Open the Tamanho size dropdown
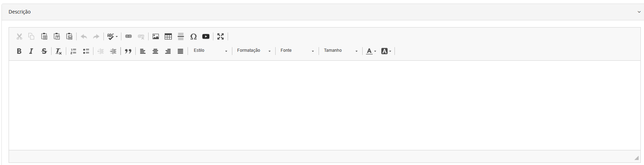This screenshot has width=644, height=165. [x=340, y=51]
